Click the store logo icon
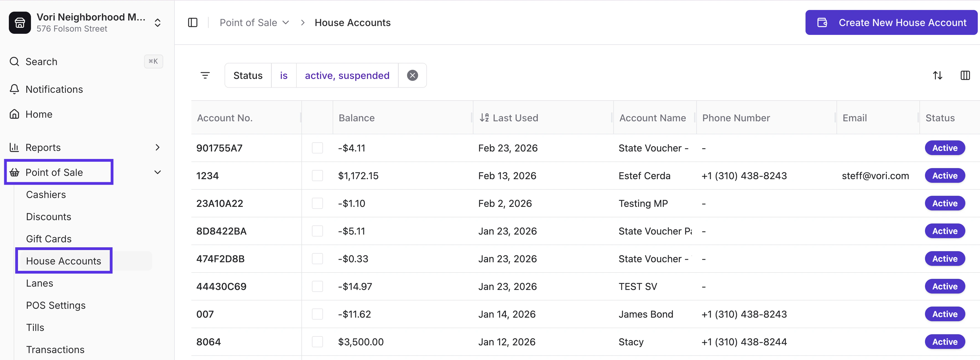980x360 pixels. (x=20, y=23)
